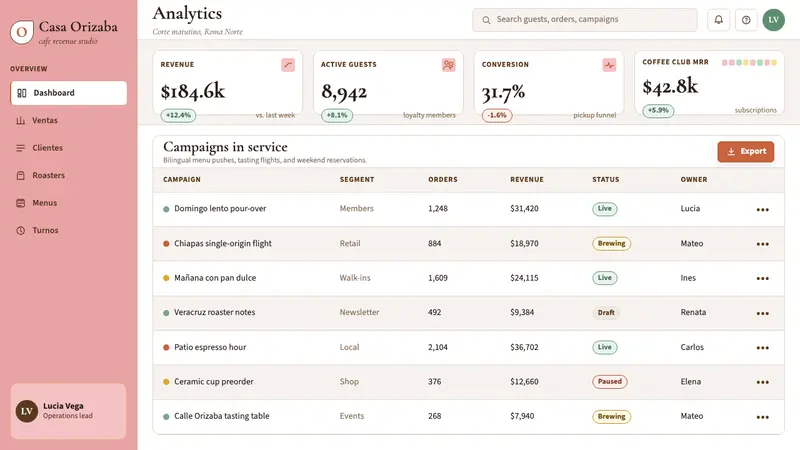Click the magnifier icon in search
Viewport: 800px width, 450px height.
486,20
